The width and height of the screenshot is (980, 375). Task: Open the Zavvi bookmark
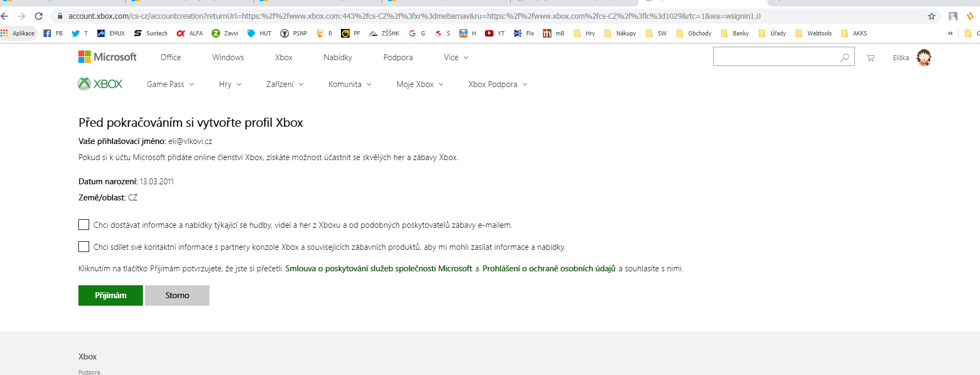[225, 33]
